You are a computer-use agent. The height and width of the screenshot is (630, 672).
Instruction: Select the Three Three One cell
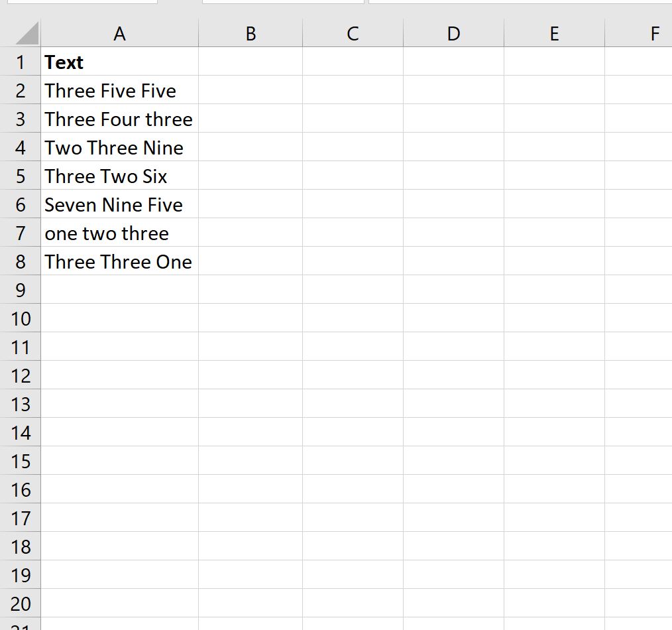(119, 261)
